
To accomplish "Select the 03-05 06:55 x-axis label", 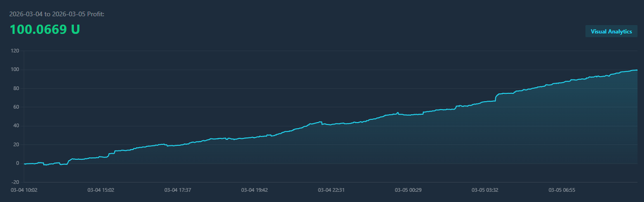I will (562, 190).
